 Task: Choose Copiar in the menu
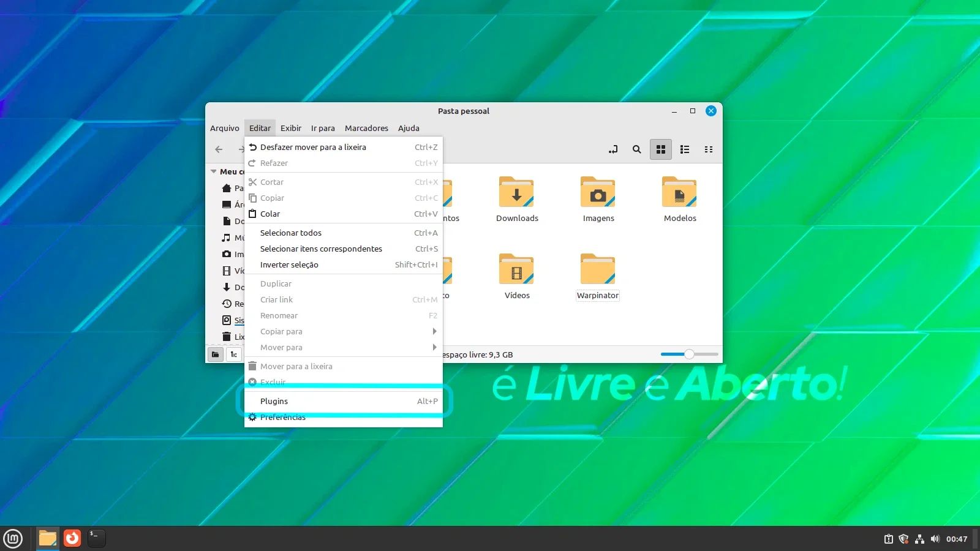[x=344, y=198]
